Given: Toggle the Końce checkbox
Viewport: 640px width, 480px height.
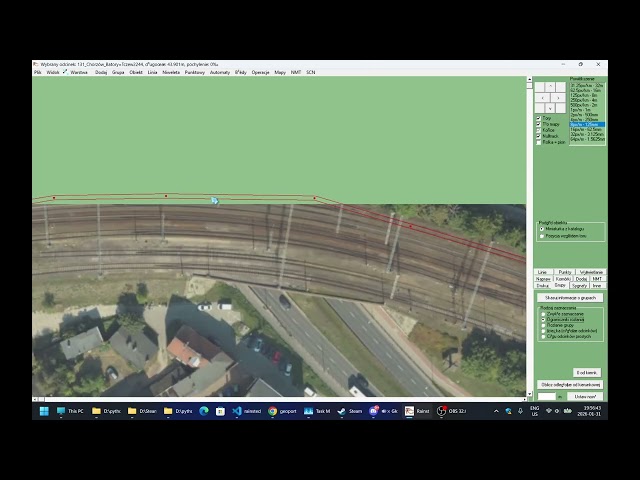Looking at the screenshot, I should (538, 130).
